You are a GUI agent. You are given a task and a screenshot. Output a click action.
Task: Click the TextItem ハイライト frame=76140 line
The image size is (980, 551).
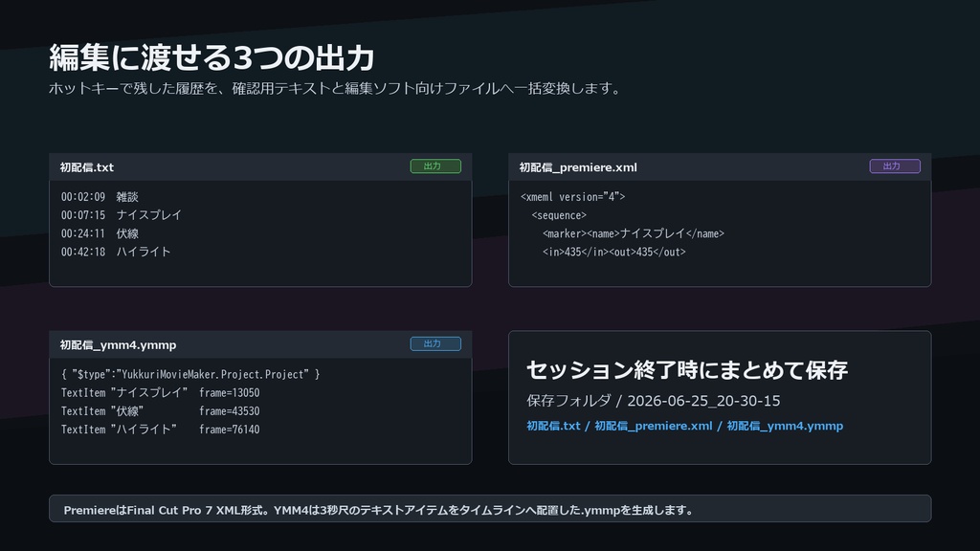pyautogui.click(x=160, y=430)
